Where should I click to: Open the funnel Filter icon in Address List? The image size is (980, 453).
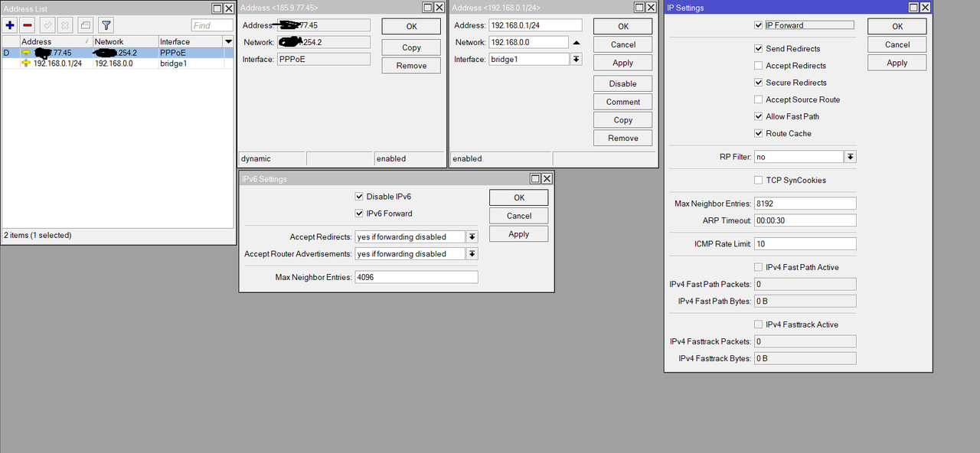point(106,25)
